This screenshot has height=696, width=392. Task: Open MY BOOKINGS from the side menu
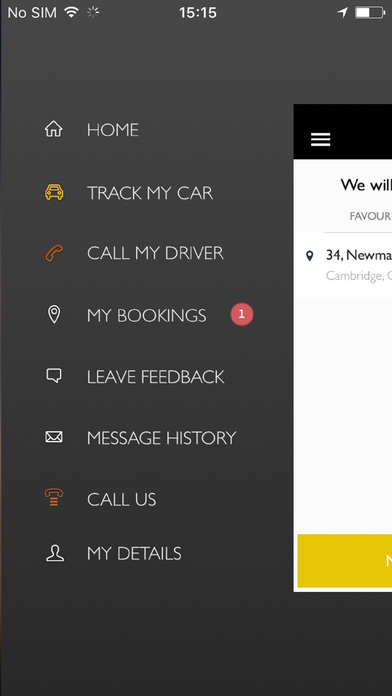(x=147, y=315)
